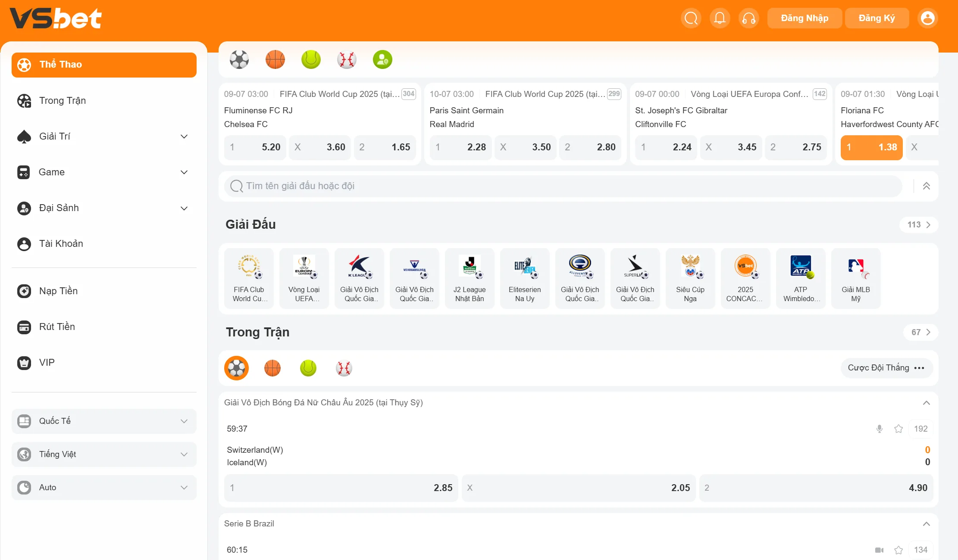Open Auto theme dropdown

(x=104, y=487)
